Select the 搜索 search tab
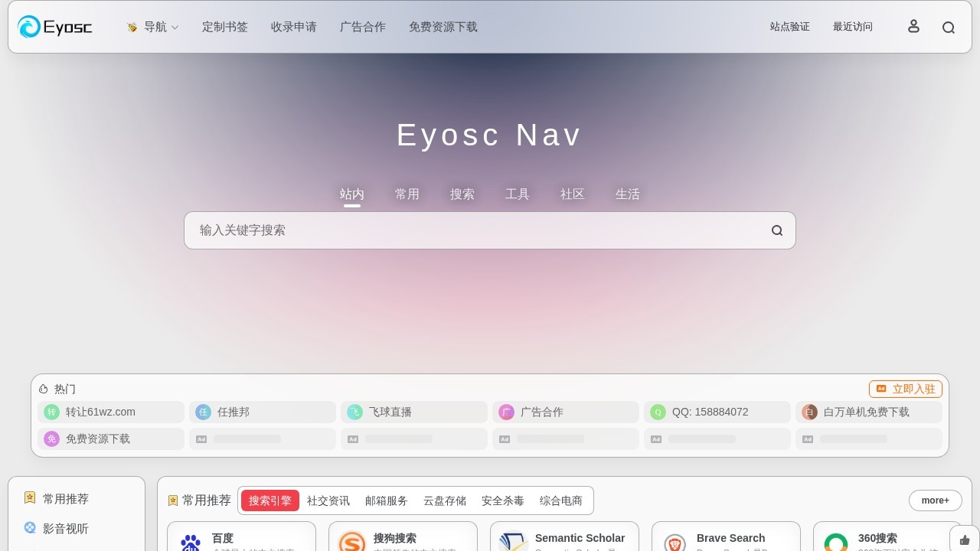 coord(462,194)
